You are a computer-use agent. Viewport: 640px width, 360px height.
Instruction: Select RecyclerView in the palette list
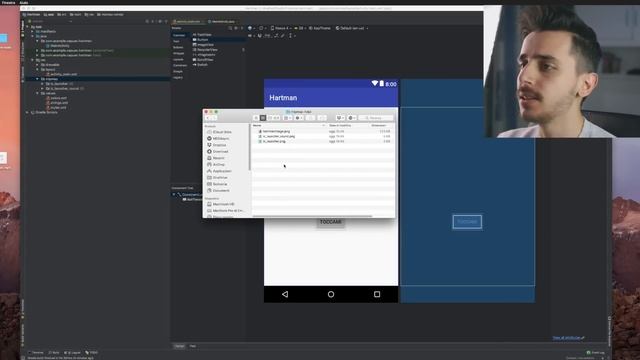[205, 49]
